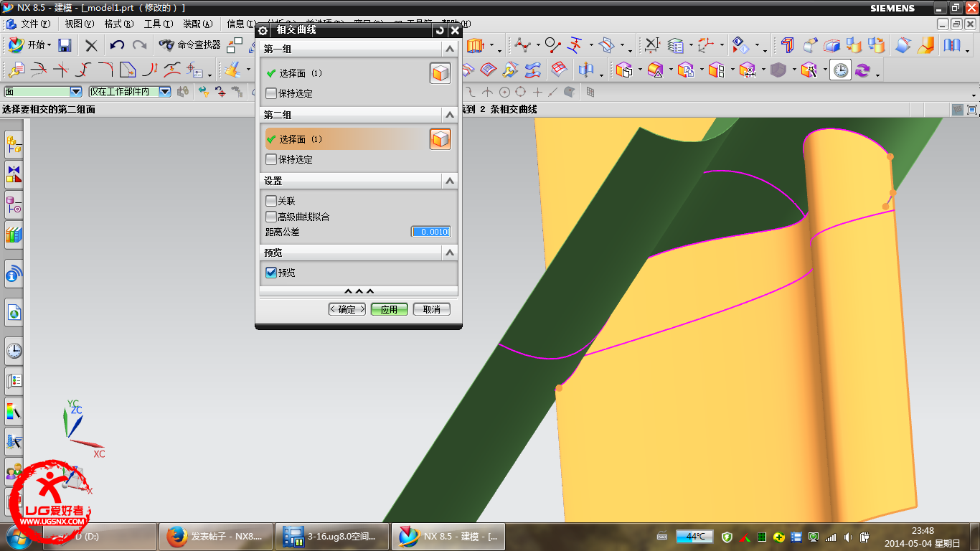980x551 pixels.
Task: Click the triple-caret collapse bar in dialog
Action: pos(359,291)
